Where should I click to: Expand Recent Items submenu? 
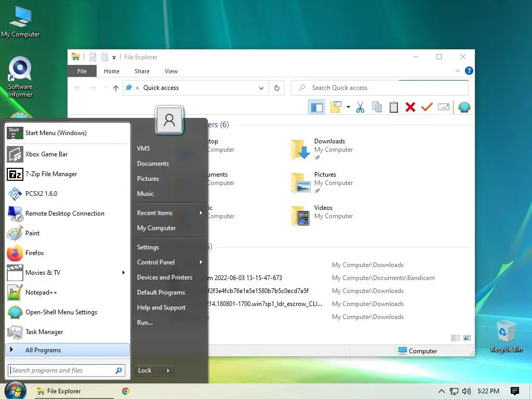pyautogui.click(x=170, y=213)
